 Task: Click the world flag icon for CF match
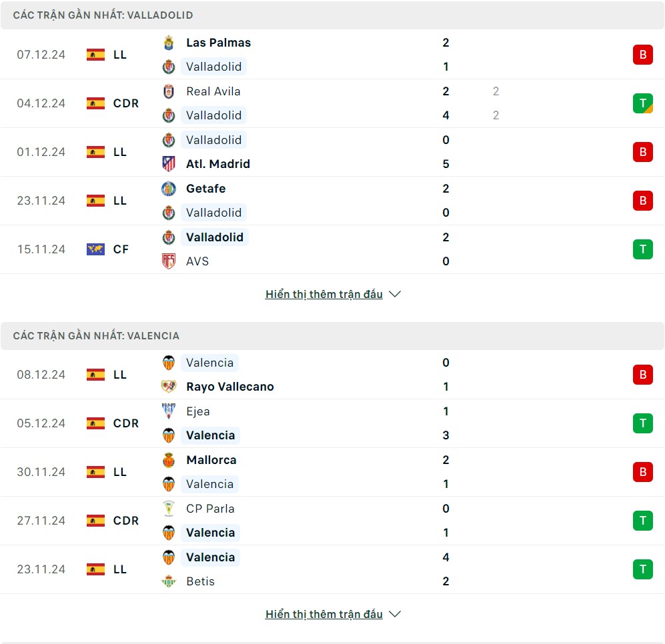click(x=95, y=249)
